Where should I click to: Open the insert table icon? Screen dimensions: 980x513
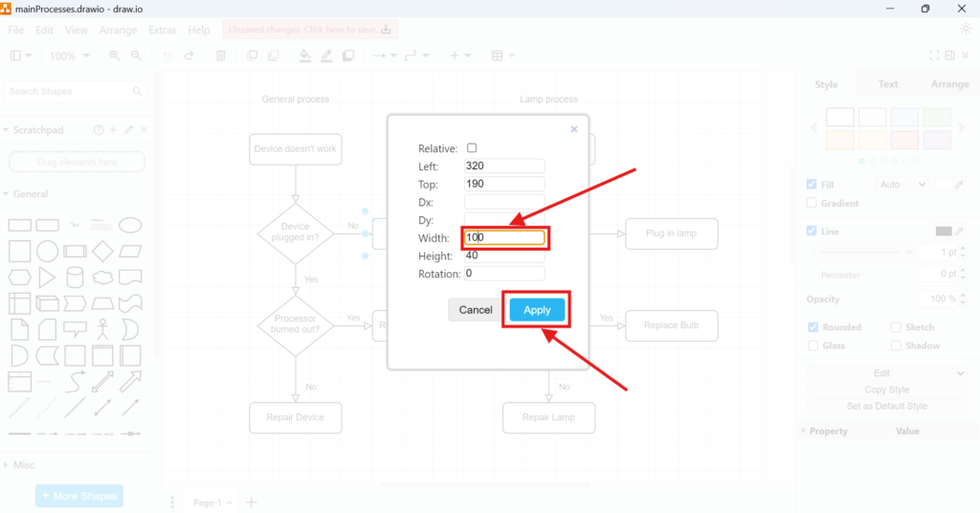click(x=497, y=56)
